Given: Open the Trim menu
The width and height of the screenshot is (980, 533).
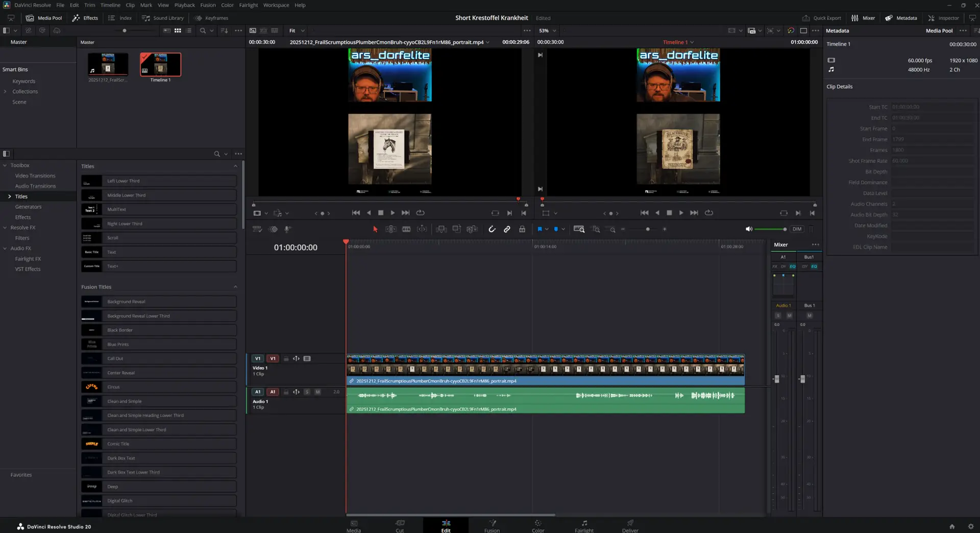Looking at the screenshot, I should click(x=89, y=5).
